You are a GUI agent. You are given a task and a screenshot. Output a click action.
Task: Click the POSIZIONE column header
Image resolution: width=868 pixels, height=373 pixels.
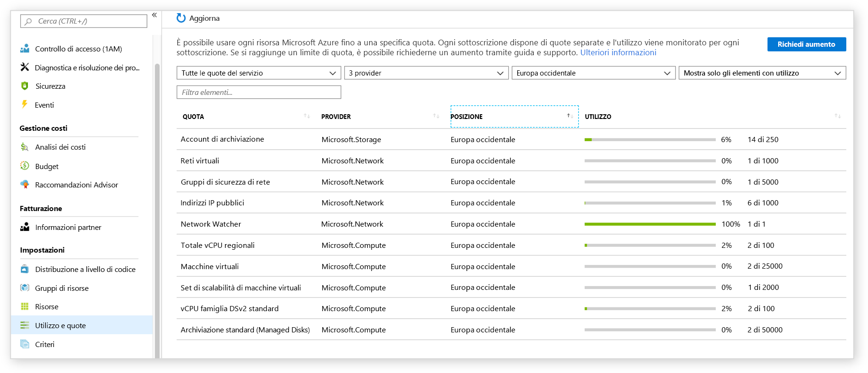(x=467, y=117)
